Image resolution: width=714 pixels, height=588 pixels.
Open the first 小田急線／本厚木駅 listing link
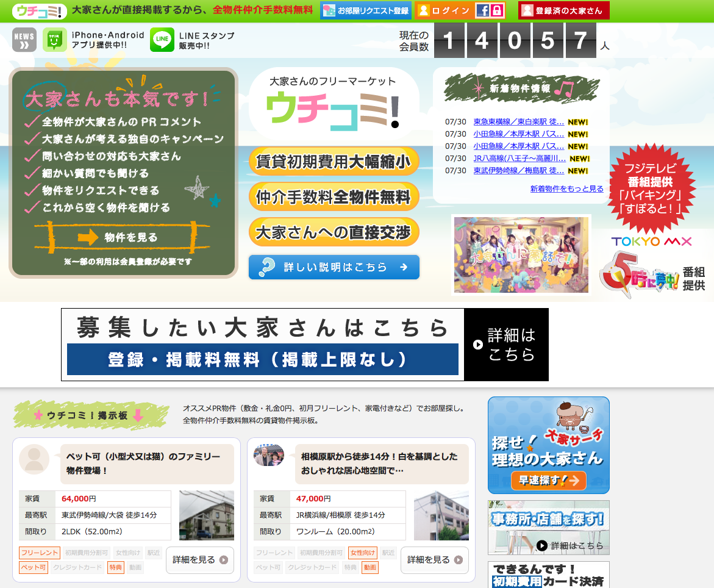(519, 134)
